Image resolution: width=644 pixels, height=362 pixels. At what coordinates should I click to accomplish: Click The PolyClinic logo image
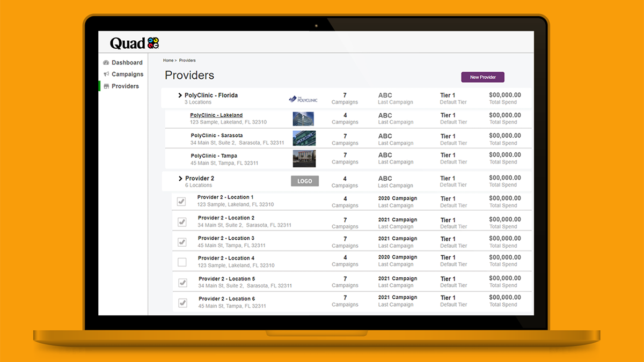tap(303, 99)
